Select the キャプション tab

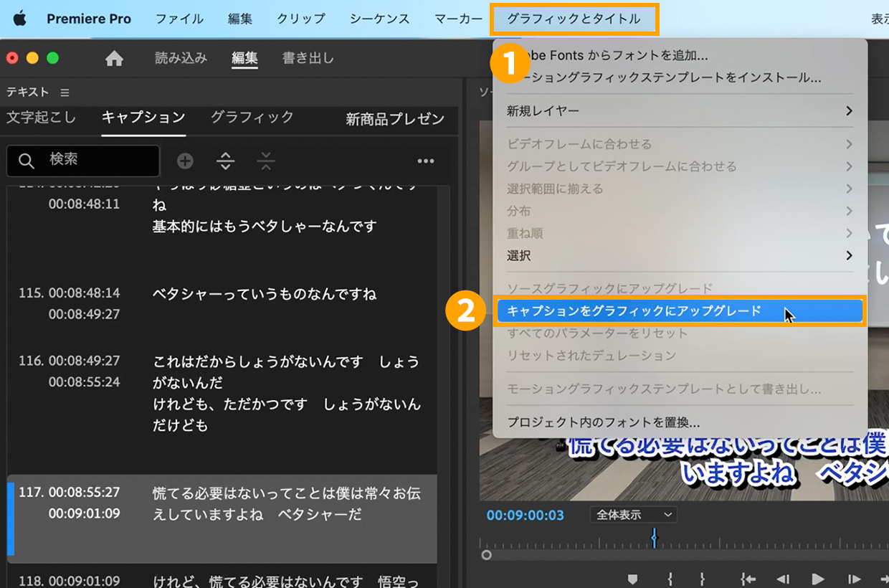pos(143,118)
